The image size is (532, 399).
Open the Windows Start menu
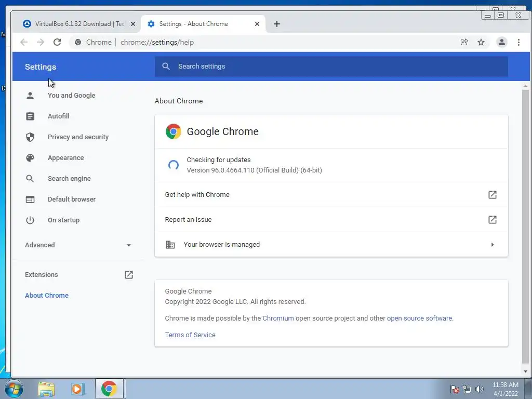pyautogui.click(x=14, y=389)
